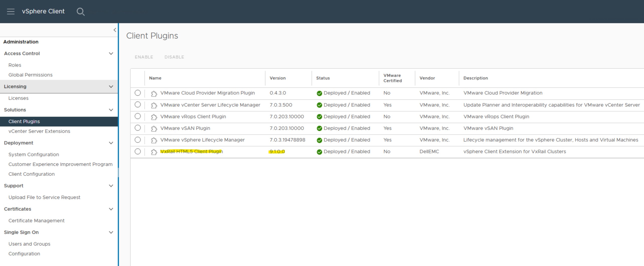Click the VMware vSAN Plugin puzzle icon

coord(154,128)
